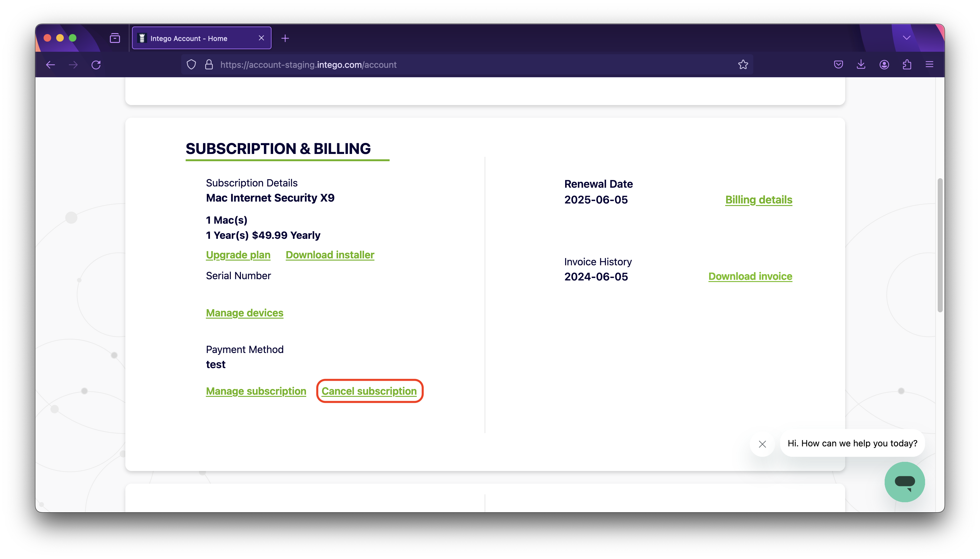Click the Serial Number label
This screenshot has height=559, width=980.
click(238, 276)
